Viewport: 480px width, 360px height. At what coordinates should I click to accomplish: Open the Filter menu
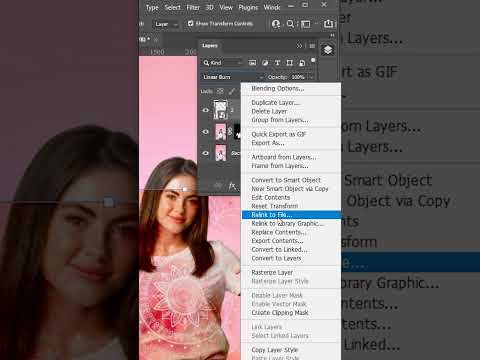tap(193, 8)
